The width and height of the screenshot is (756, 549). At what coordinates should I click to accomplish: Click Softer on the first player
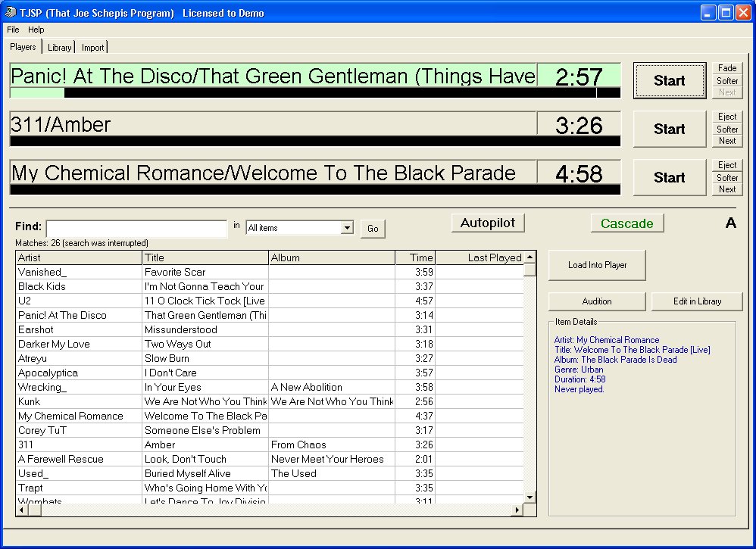coord(727,80)
